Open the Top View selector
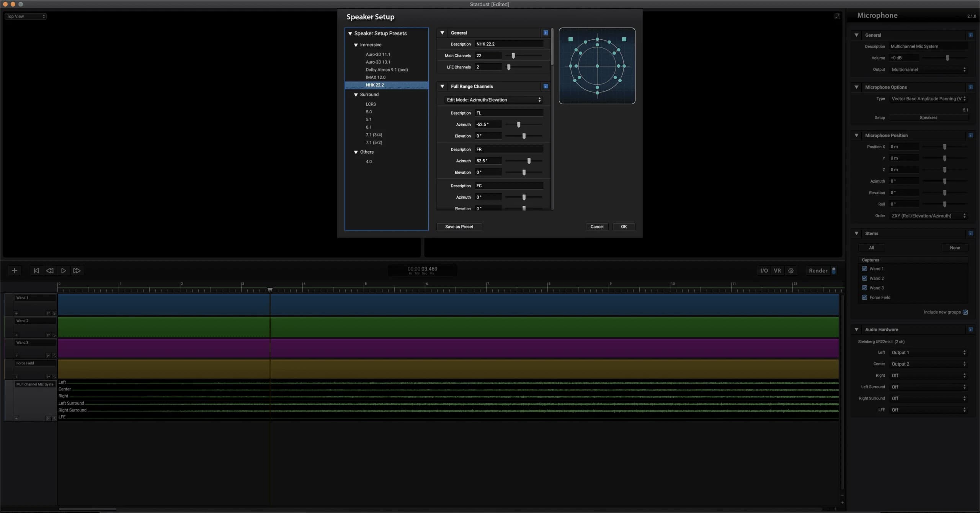 pyautogui.click(x=25, y=16)
